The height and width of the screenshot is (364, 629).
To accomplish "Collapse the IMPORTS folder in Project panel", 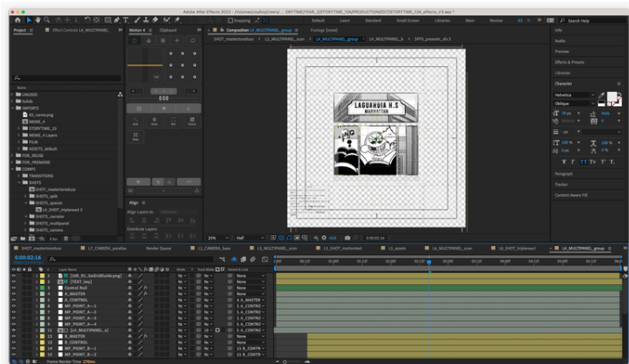I will 12,108.
